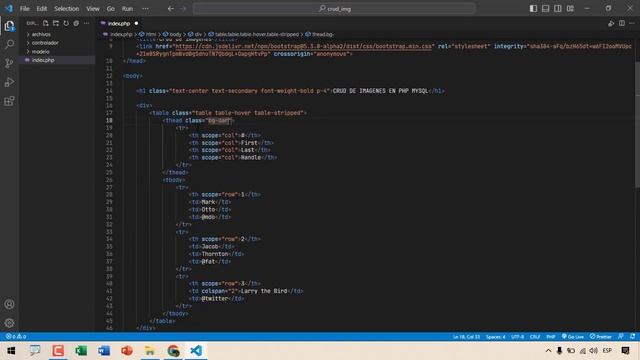Click the run icon in editor title bar
Viewport: 640px width, 360px height.
611,24
